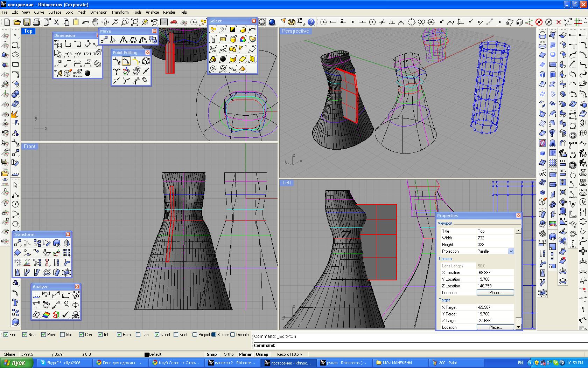Open the Top viewport title menu

(x=28, y=31)
